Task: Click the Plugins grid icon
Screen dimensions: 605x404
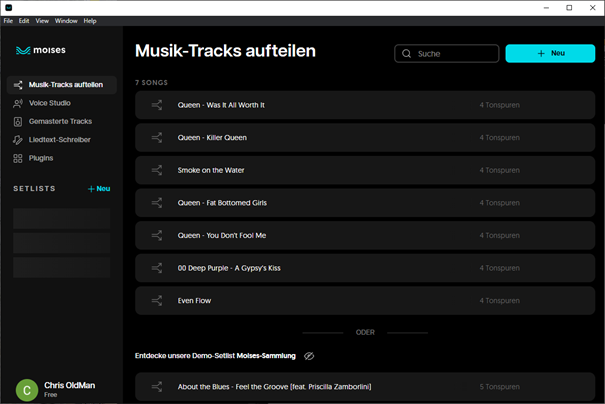Action: 18,158
